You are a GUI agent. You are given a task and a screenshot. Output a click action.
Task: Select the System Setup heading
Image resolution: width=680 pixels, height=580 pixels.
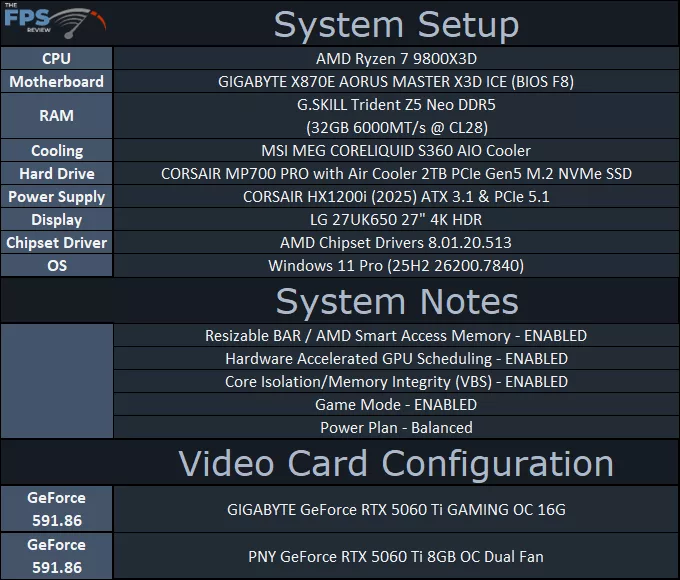pyautogui.click(x=396, y=25)
